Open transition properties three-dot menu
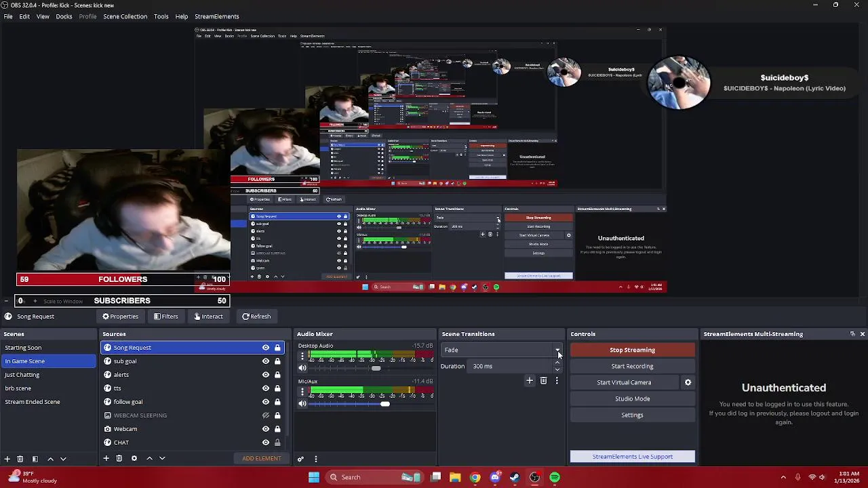868x488 pixels. tap(557, 381)
